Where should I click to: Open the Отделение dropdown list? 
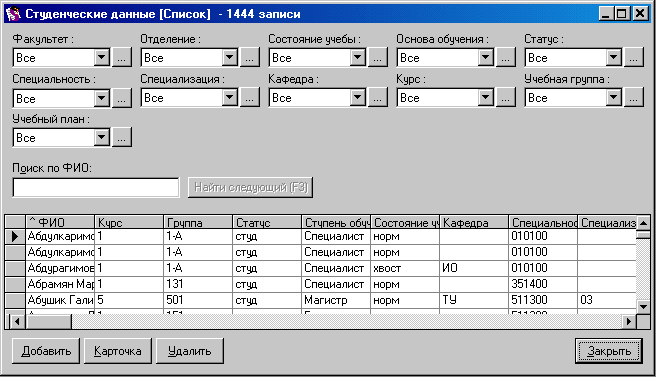click(x=230, y=57)
